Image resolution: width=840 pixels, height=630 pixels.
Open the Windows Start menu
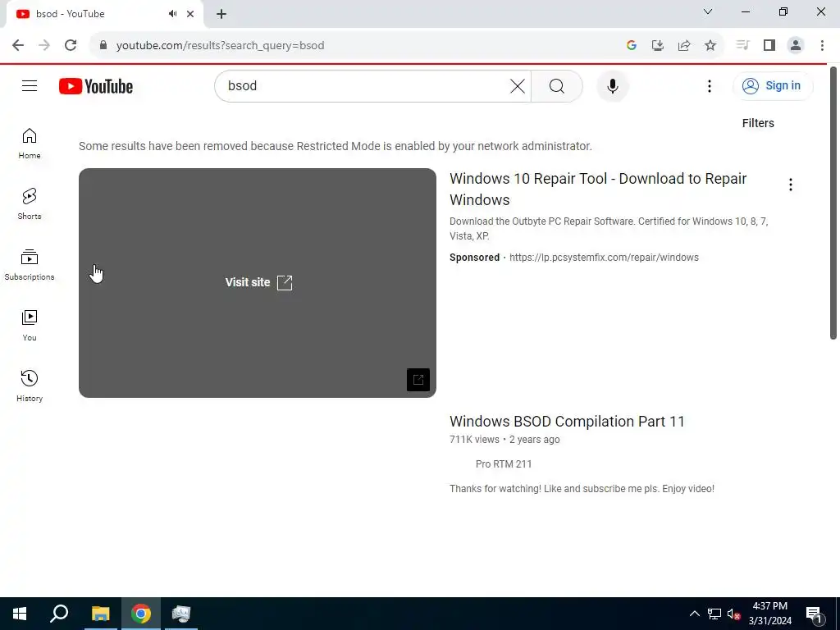pyautogui.click(x=20, y=614)
